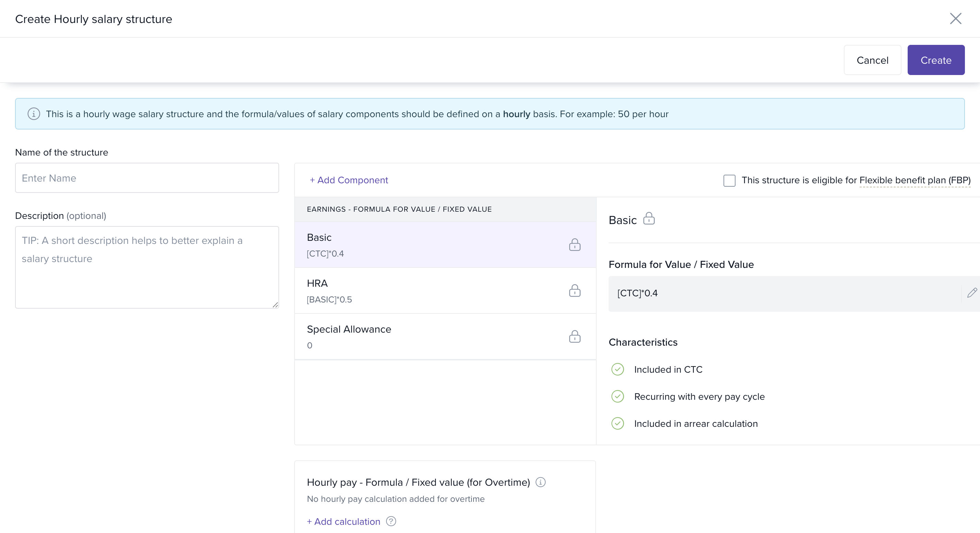Click help icon beside Add calculation
980x533 pixels.
391,521
